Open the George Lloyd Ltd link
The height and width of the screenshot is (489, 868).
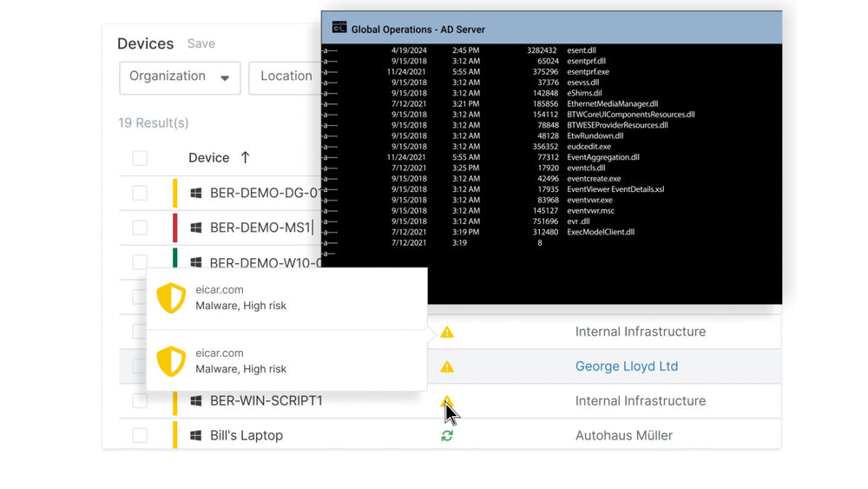point(627,366)
